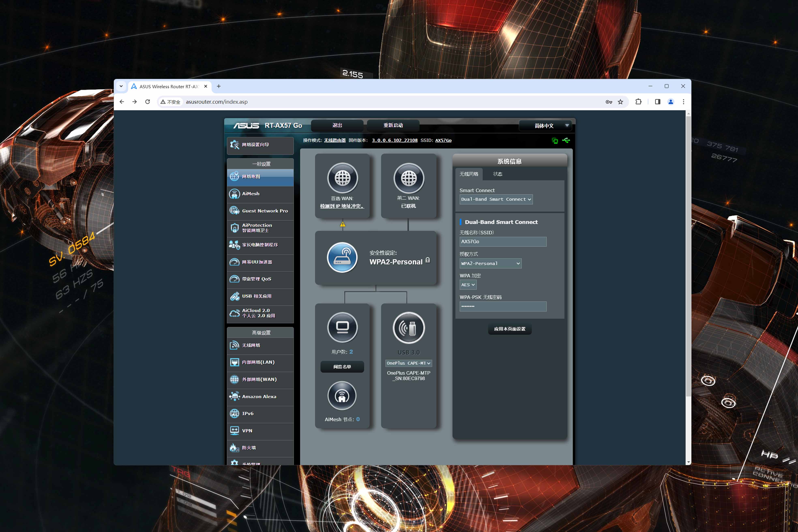Bookmark this page with the star icon
The width and height of the screenshot is (798, 532).
tap(620, 102)
